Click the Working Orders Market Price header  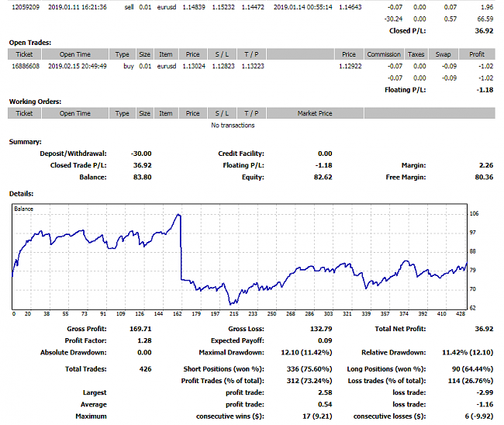click(315, 113)
